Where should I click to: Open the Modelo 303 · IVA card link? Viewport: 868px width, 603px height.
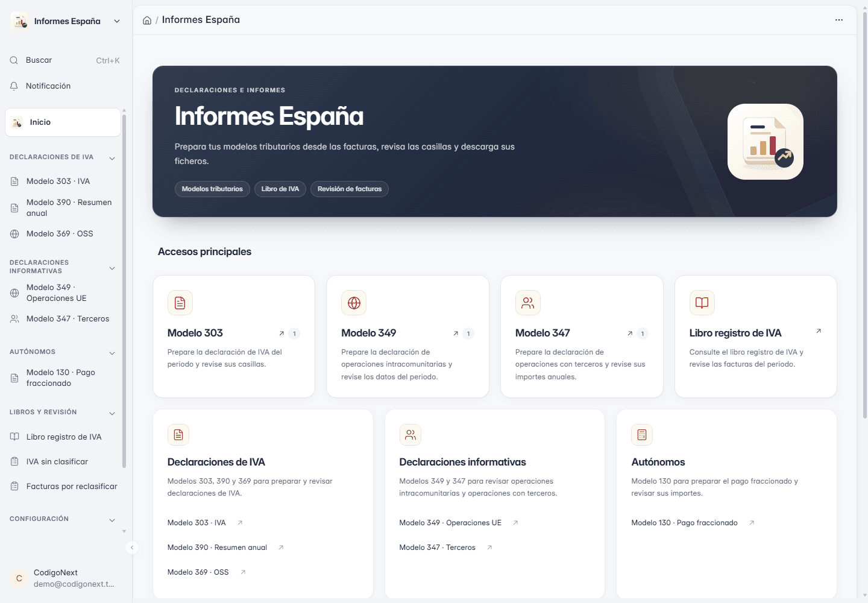tap(197, 523)
